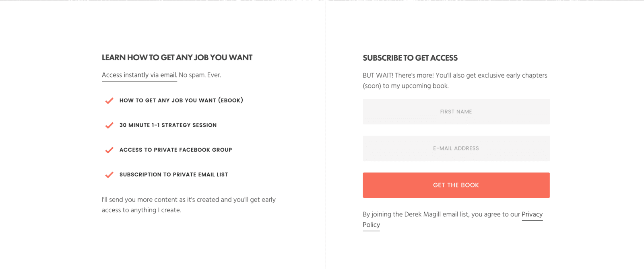Viewport: 644px width, 269px height.
Task: Open the 'Access instantly via email' link
Action: click(x=139, y=75)
